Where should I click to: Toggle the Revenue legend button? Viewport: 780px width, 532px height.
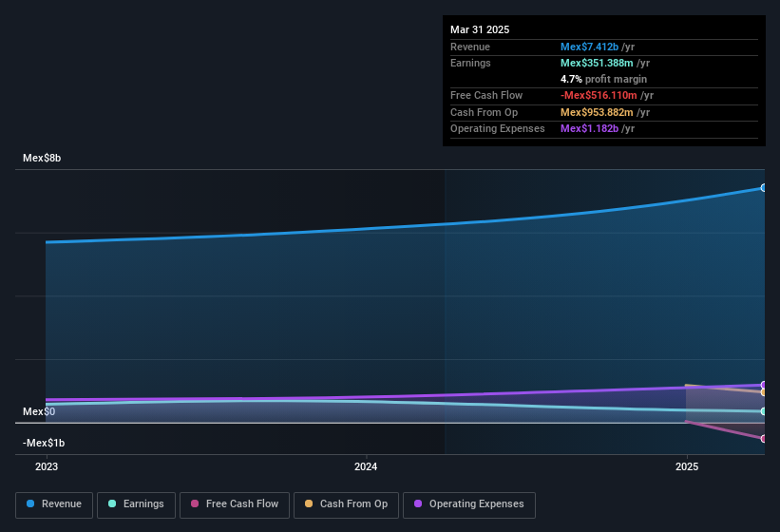pos(54,504)
